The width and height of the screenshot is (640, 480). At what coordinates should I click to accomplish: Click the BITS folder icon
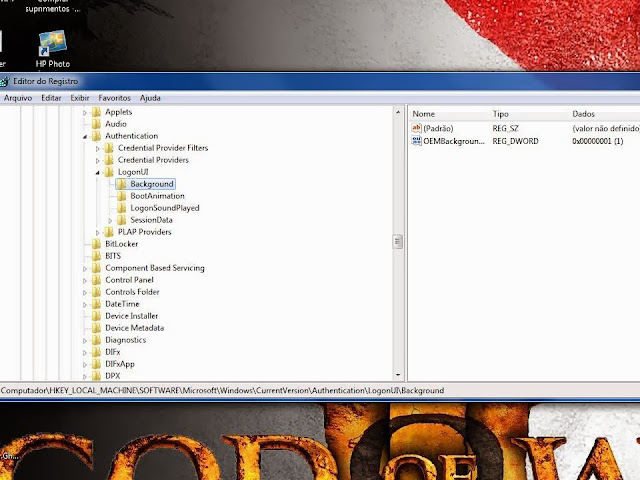[96, 256]
